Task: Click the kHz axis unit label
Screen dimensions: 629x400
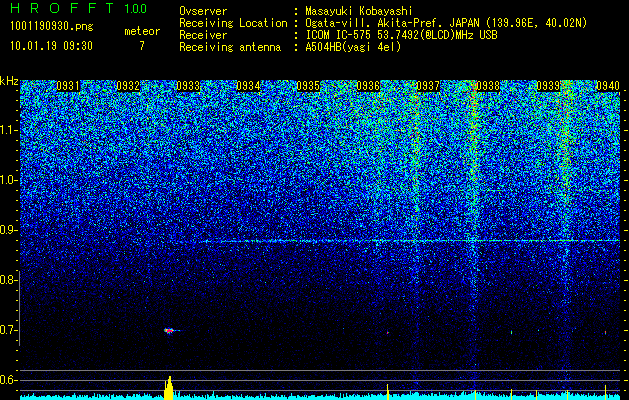Action: tap(9, 81)
